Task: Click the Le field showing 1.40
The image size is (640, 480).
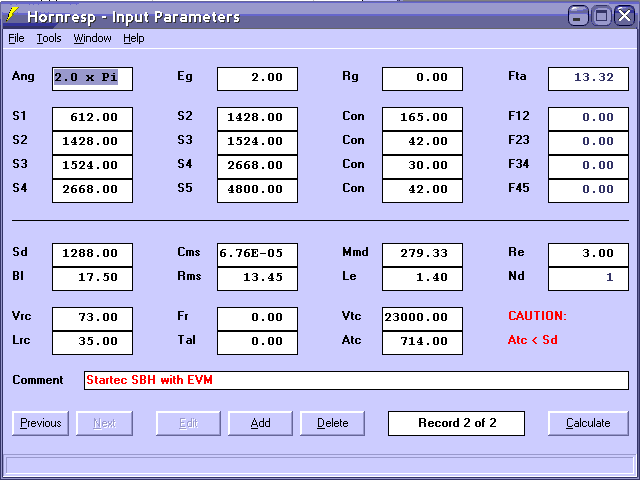Action: click(x=422, y=279)
